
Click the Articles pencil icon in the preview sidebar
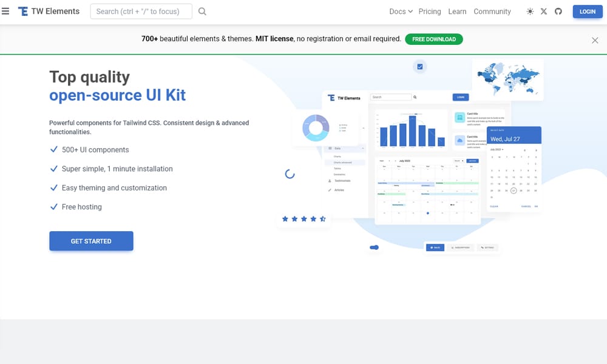coord(331,189)
